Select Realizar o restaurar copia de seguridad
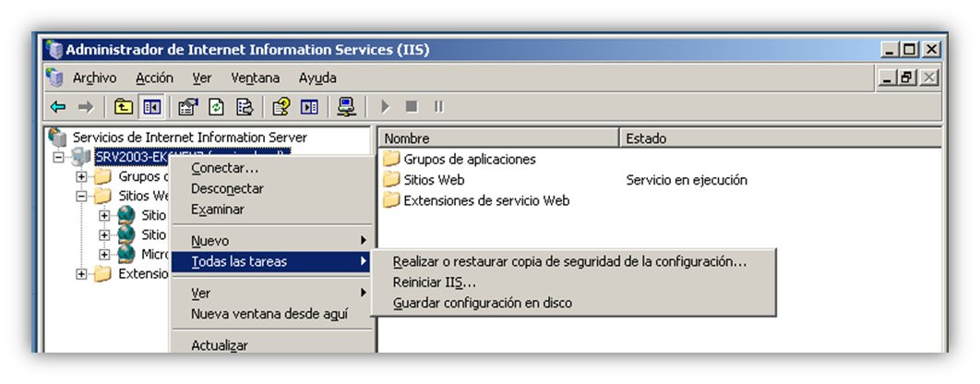 point(573,262)
